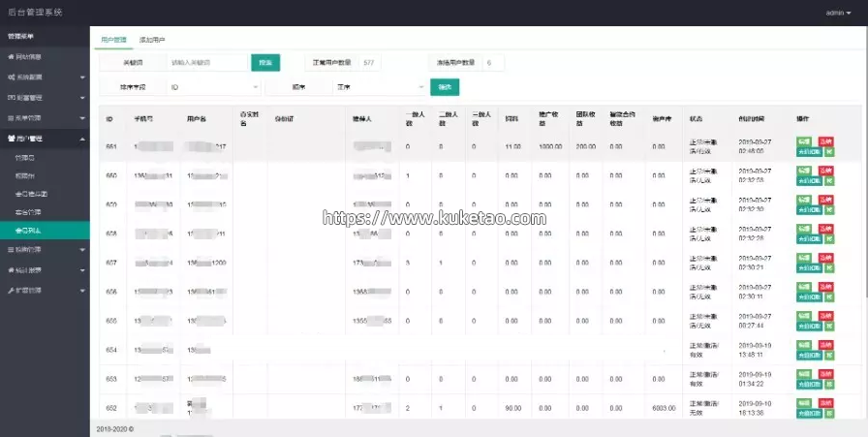Click the red freeze button for user 654
The width and height of the screenshot is (868, 437).
coord(826,345)
